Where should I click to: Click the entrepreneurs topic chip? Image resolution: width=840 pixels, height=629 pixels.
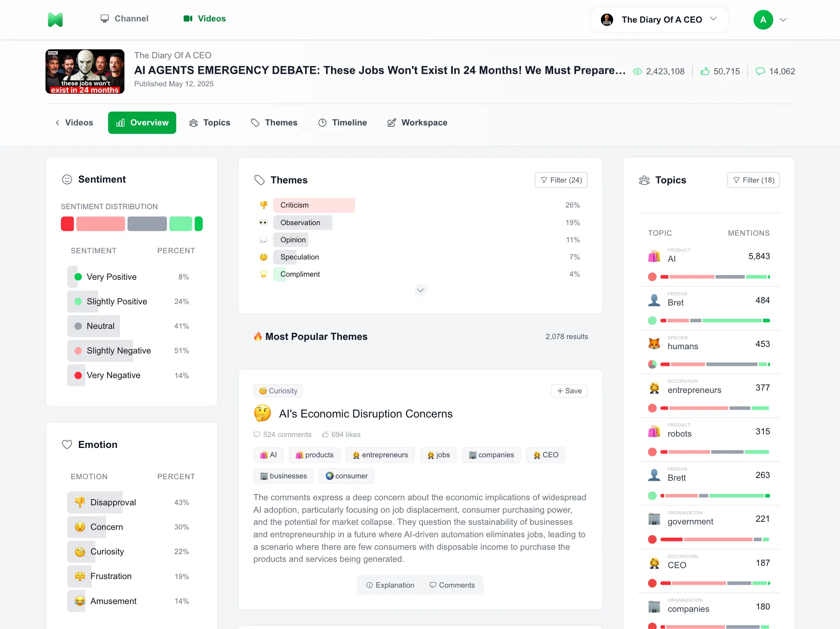380,455
